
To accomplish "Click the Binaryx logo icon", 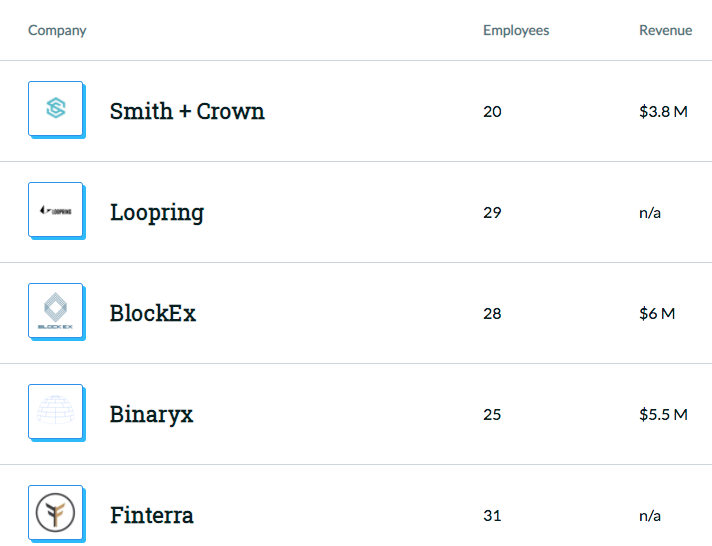I will click(x=55, y=411).
